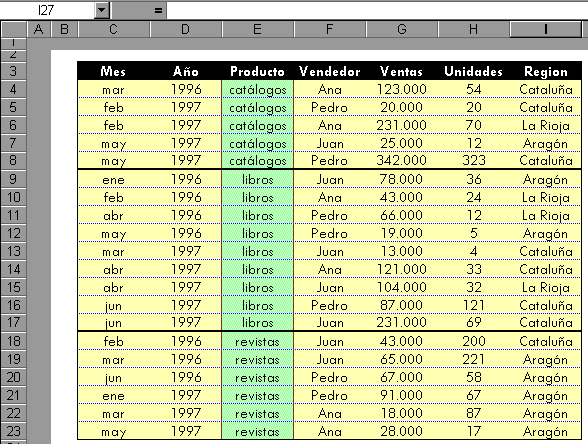
Task: Select column G header
Action: click(x=402, y=29)
